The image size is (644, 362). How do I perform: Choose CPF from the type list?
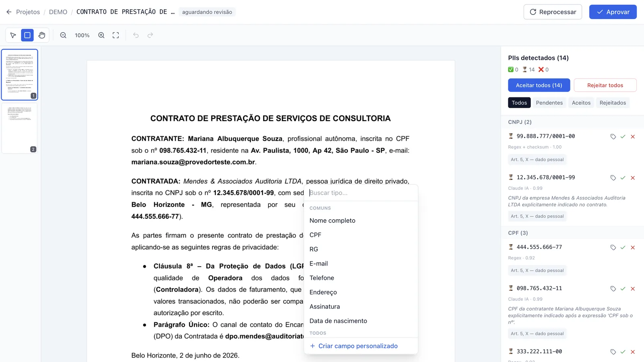pyautogui.click(x=361, y=235)
